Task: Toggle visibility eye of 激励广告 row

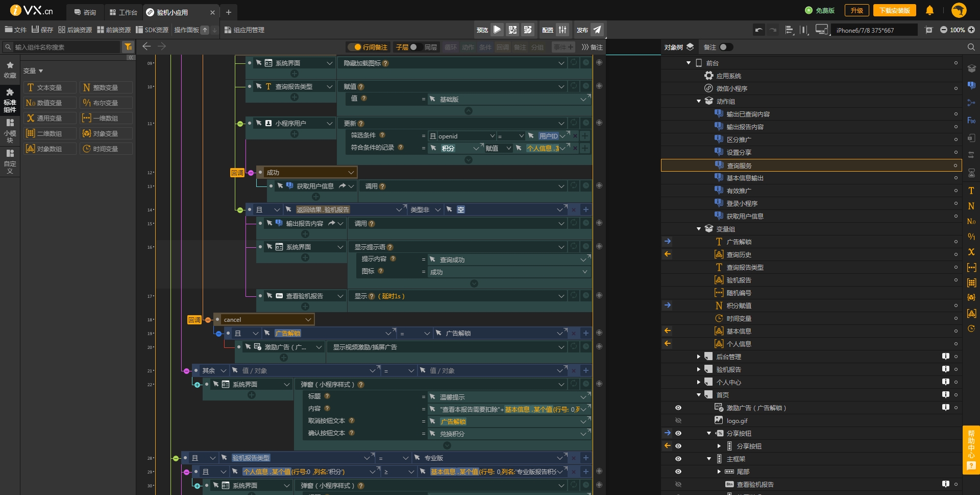Action: click(678, 408)
